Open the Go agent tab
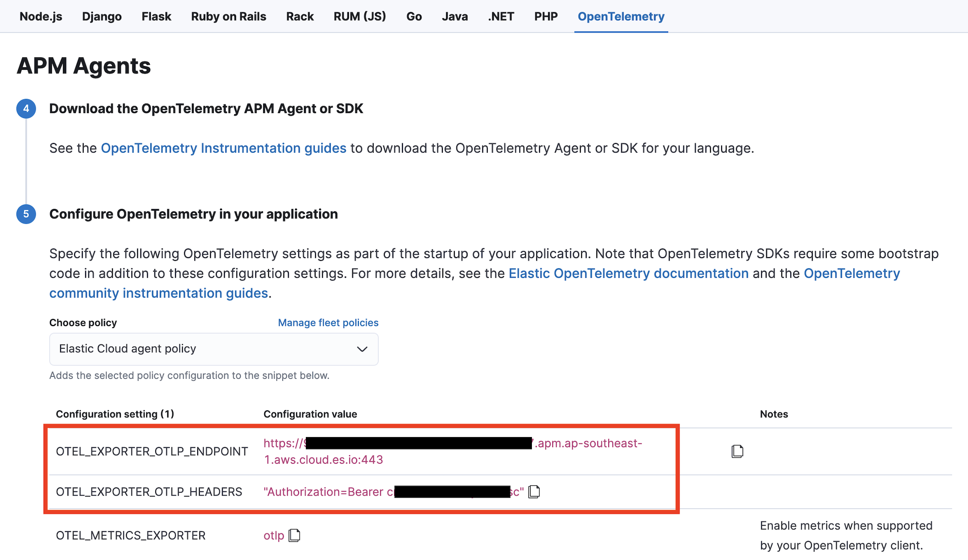The height and width of the screenshot is (560, 968). pos(414,16)
